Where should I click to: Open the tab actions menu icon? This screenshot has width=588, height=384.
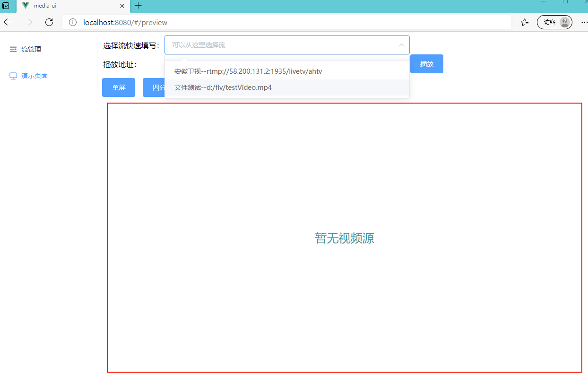coord(6,6)
